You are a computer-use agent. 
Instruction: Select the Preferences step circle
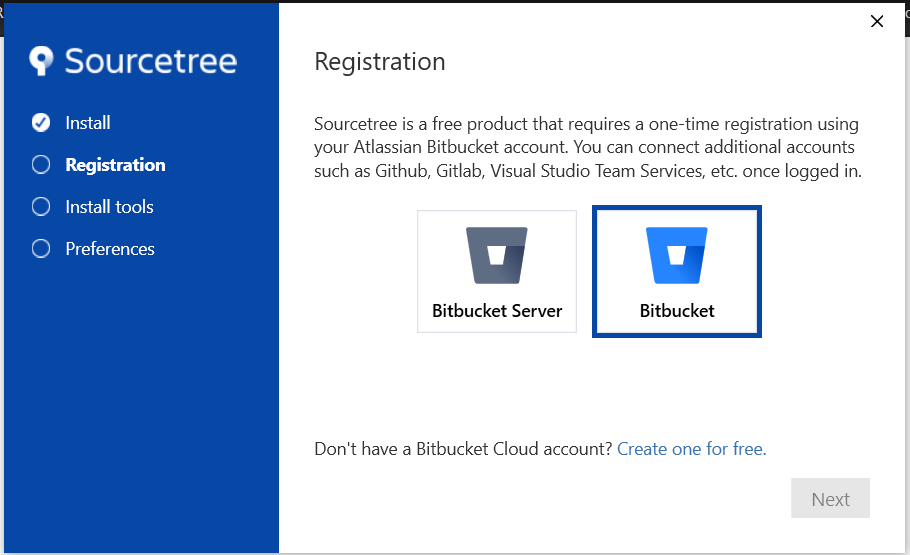(x=41, y=248)
